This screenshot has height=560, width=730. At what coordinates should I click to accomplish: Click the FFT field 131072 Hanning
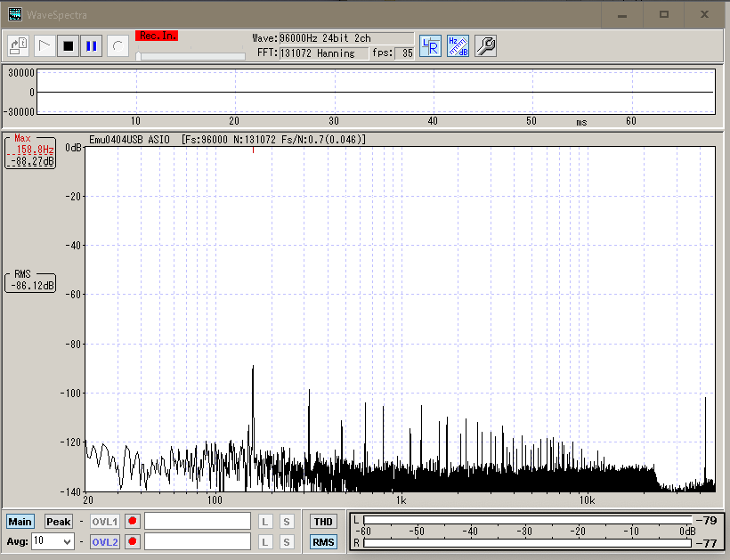324,53
